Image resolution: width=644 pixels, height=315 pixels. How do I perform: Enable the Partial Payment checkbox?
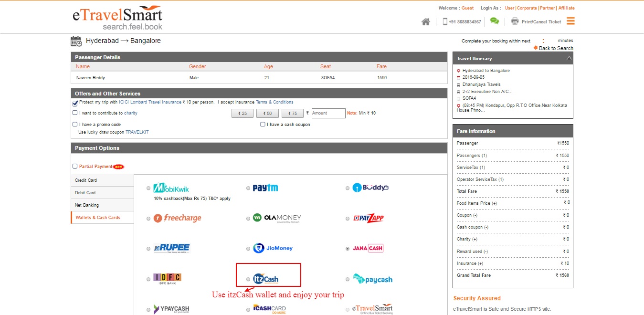click(75, 167)
